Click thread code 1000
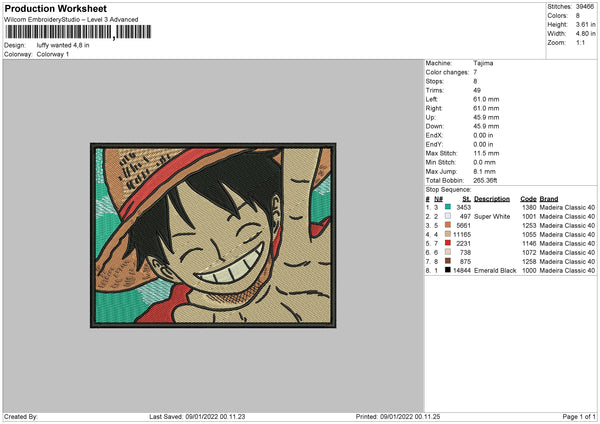 (x=529, y=270)
